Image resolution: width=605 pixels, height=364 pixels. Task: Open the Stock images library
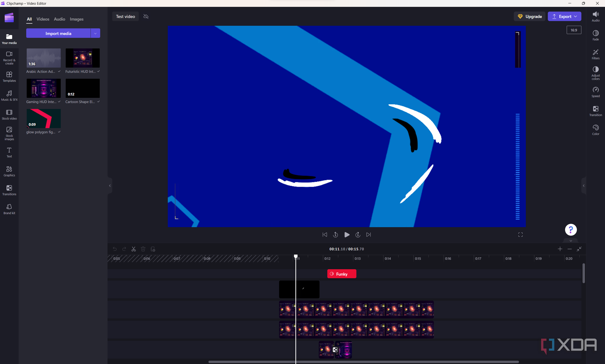tap(9, 134)
